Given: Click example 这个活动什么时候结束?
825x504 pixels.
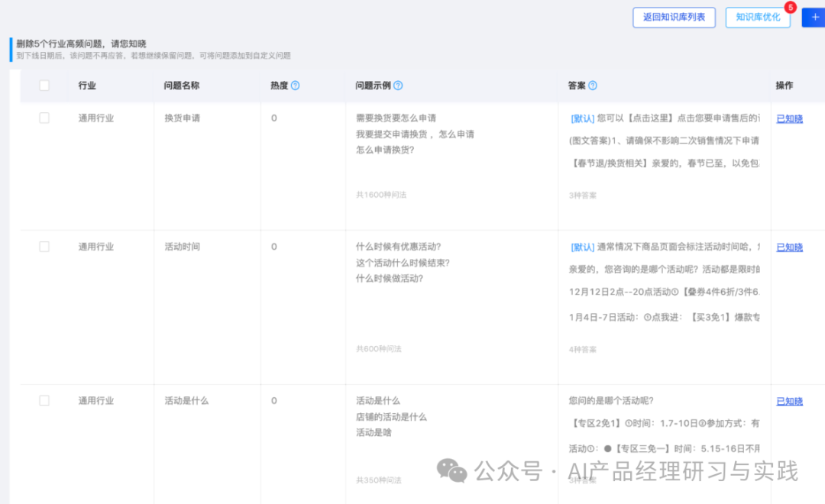Looking at the screenshot, I should (x=403, y=263).
